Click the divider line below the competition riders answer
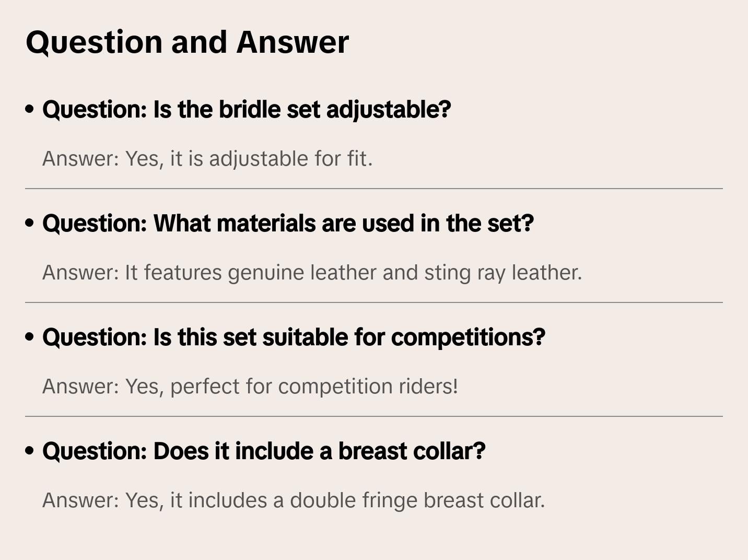Image resolution: width=748 pixels, height=560 pixels. coord(374,416)
